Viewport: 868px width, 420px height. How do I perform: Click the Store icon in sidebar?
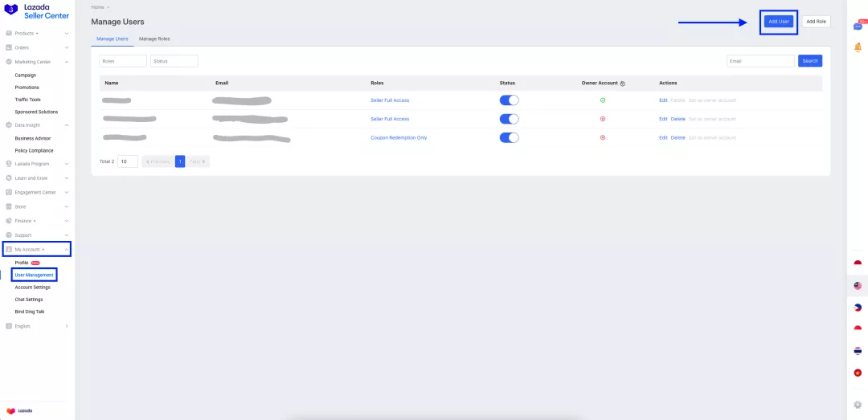9,206
